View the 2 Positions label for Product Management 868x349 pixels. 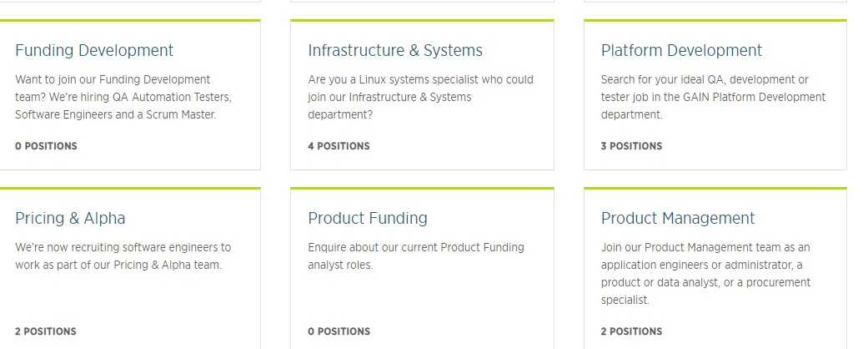tap(631, 331)
